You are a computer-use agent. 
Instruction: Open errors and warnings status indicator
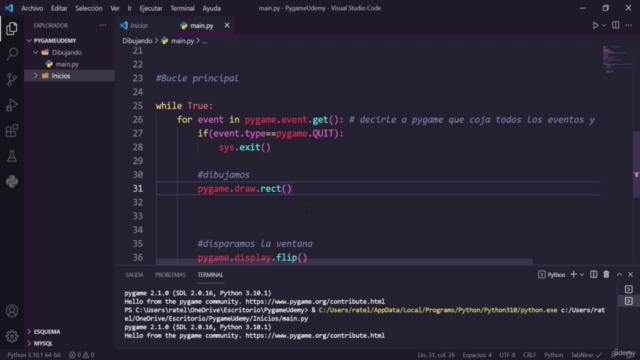(82, 355)
